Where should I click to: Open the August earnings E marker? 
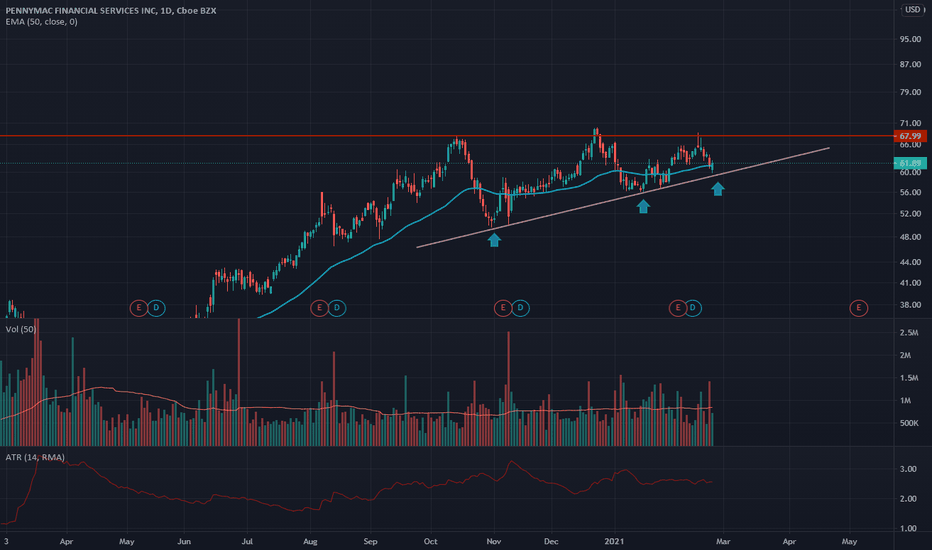[320, 308]
